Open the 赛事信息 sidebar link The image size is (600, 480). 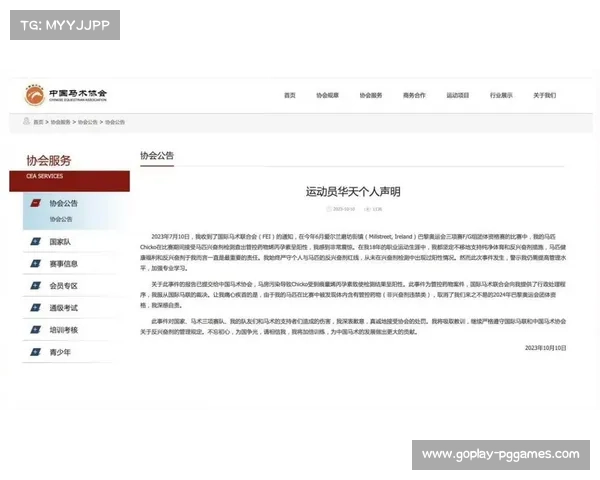pos(64,264)
